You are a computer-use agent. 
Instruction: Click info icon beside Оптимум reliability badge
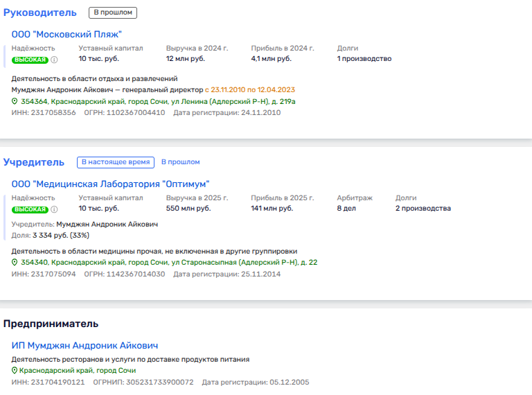coord(54,209)
